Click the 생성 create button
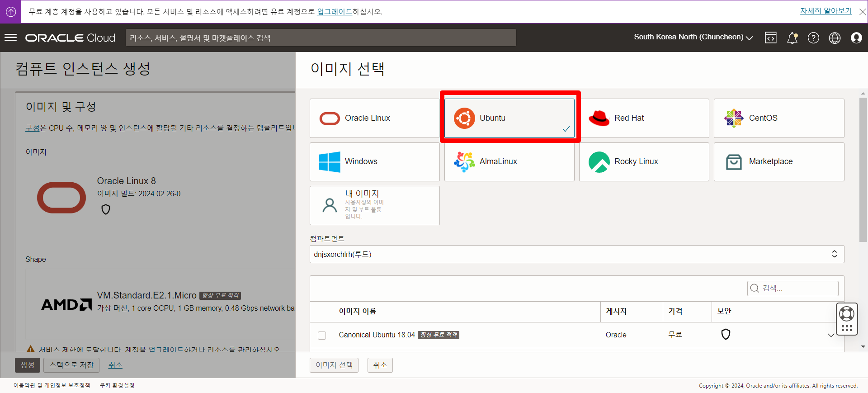The height and width of the screenshot is (393, 868). pyautogui.click(x=28, y=365)
